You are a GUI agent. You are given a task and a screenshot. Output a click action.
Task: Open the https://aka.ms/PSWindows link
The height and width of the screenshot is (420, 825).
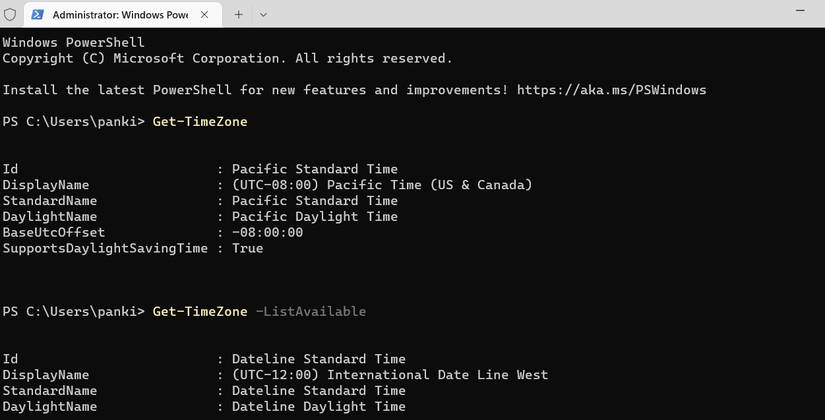[612, 90]
